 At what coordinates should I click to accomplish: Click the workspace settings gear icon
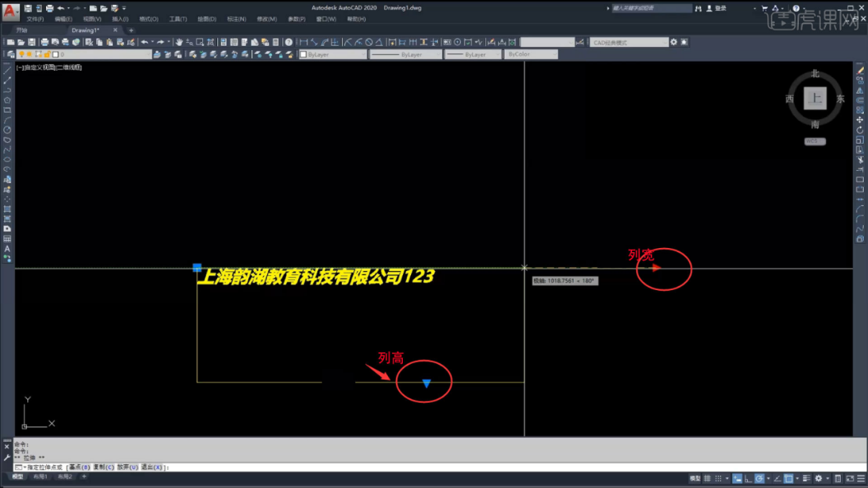pyautogui.click(x=674, y=42)
